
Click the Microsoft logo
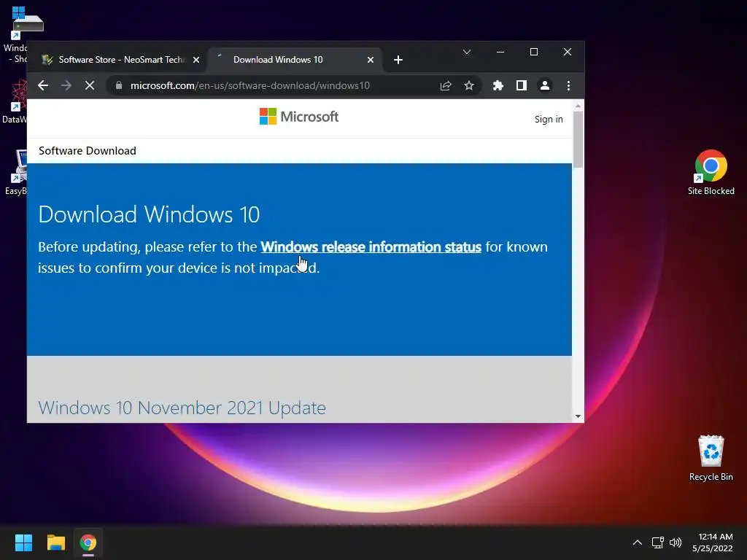[298, 116]
